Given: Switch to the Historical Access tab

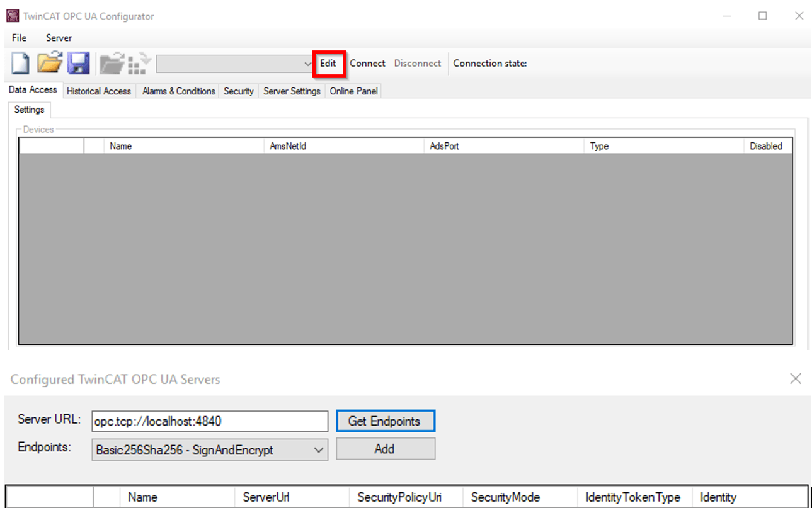Looking at the screenshot, I should click(99, 91).
